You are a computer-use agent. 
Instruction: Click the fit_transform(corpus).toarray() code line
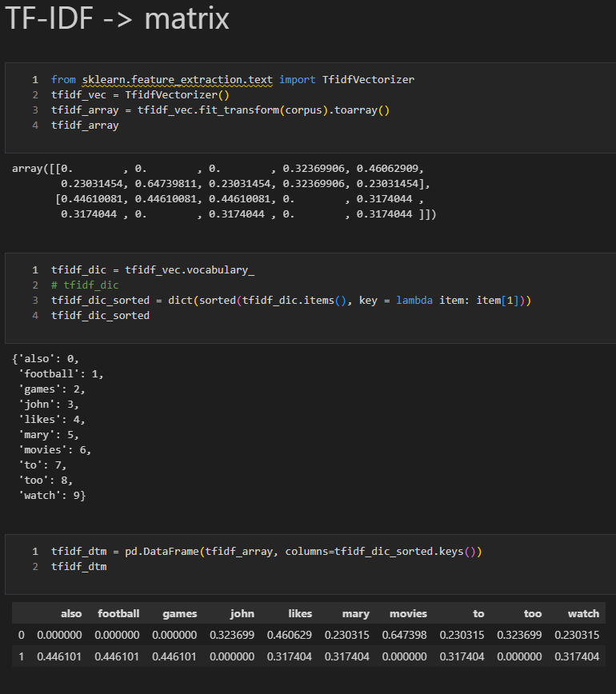(220, 110)
